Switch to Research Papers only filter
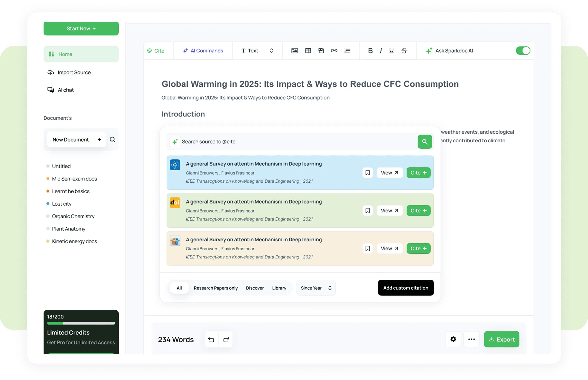The width and height of the screenshot is (588, 380). [x=216, y=288]
